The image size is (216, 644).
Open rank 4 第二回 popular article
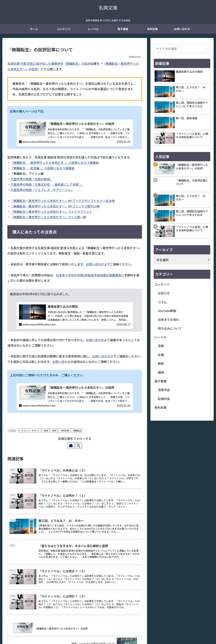[x=182, y=216]
